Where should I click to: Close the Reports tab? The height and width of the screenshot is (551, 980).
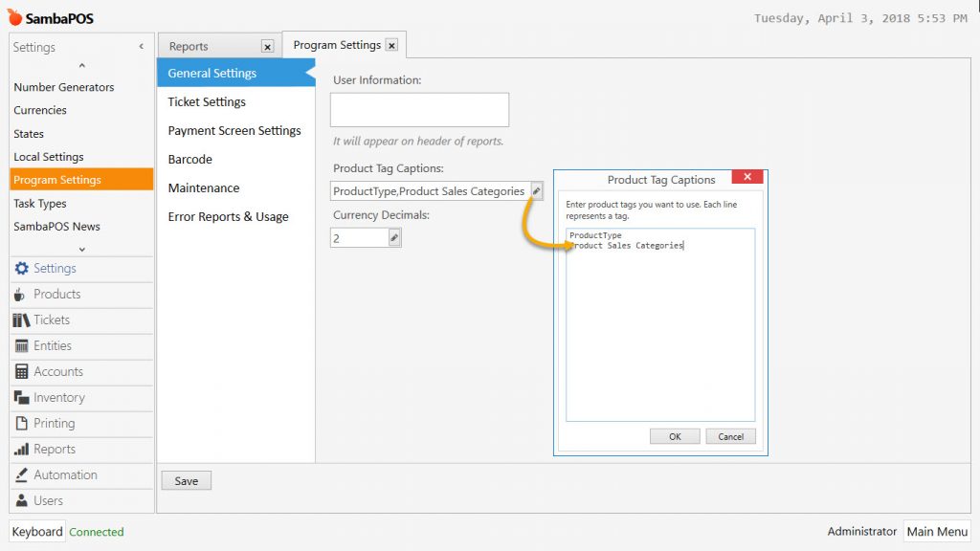pyautogui.click(x=268, y=46)
